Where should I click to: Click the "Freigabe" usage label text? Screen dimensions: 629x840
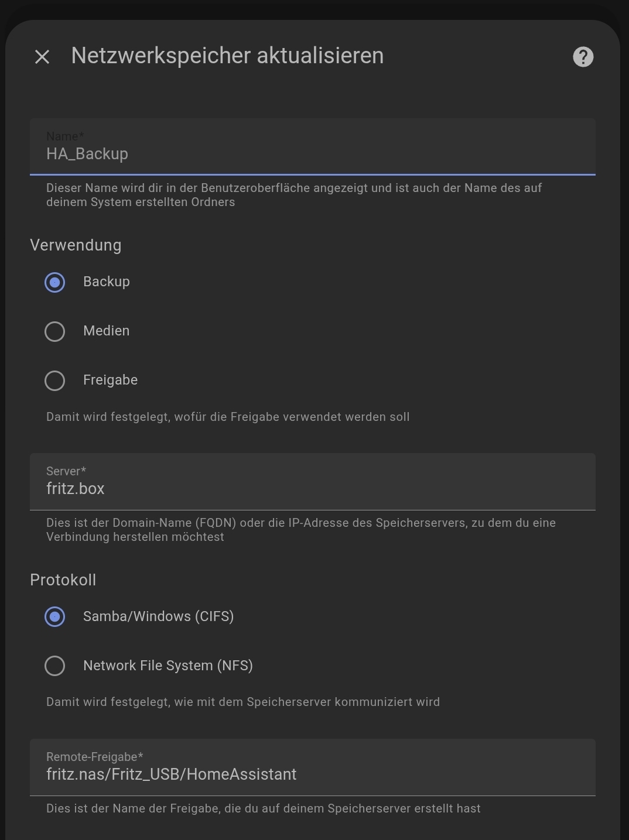point(111,380)
